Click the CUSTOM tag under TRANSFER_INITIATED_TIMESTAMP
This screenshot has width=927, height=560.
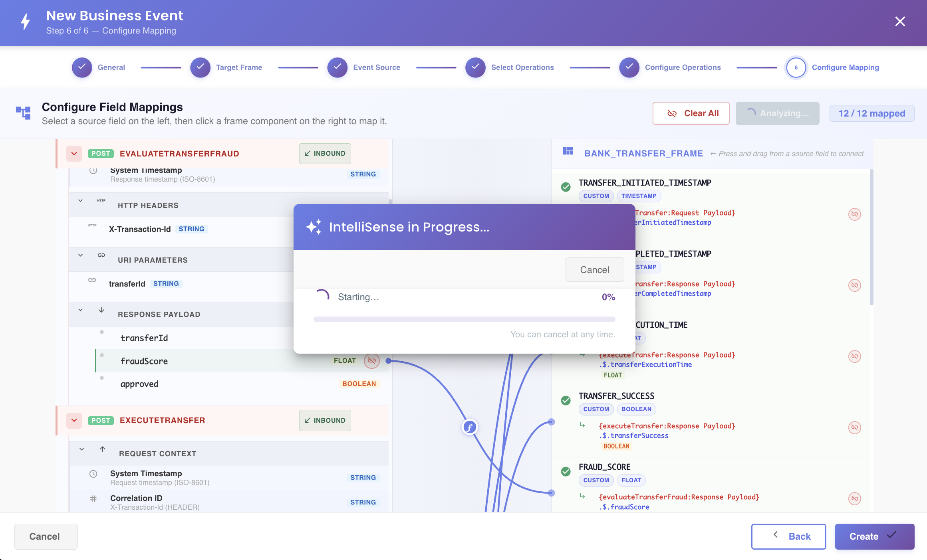pyautogui.click(x=596, y=196)
